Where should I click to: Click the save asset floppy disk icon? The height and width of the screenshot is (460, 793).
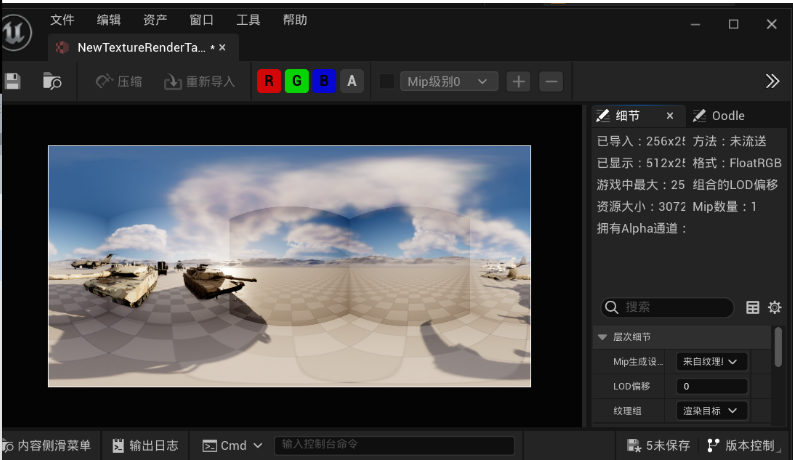[12, 81]
